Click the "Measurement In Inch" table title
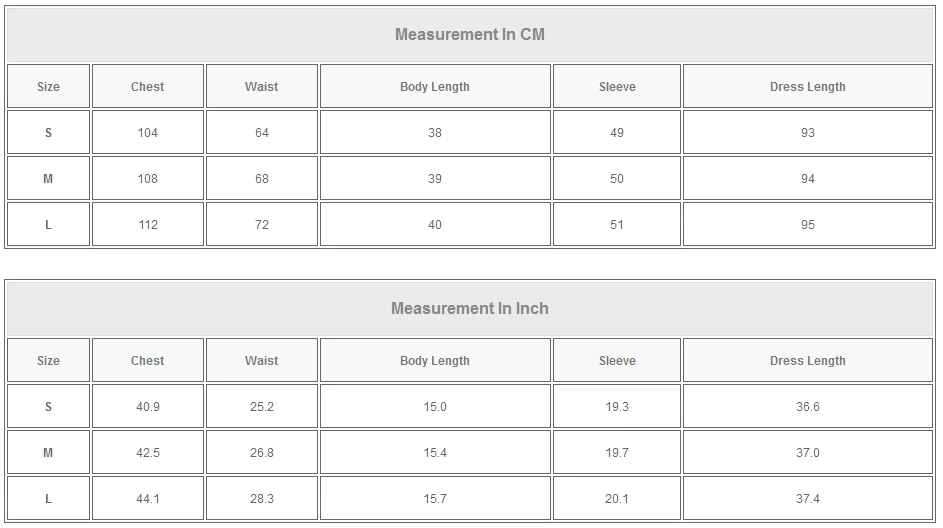943x528 pixels. point(470,308)
